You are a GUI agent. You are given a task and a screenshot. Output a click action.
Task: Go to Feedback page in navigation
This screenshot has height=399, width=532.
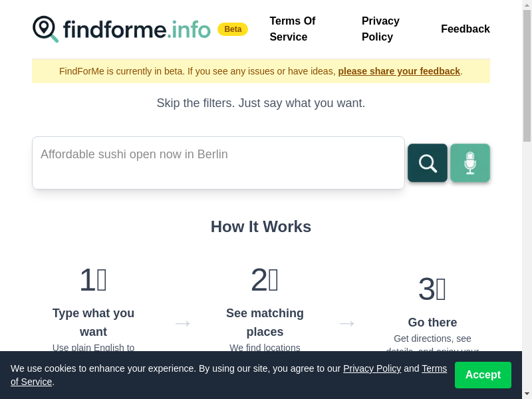click(465, 29)
